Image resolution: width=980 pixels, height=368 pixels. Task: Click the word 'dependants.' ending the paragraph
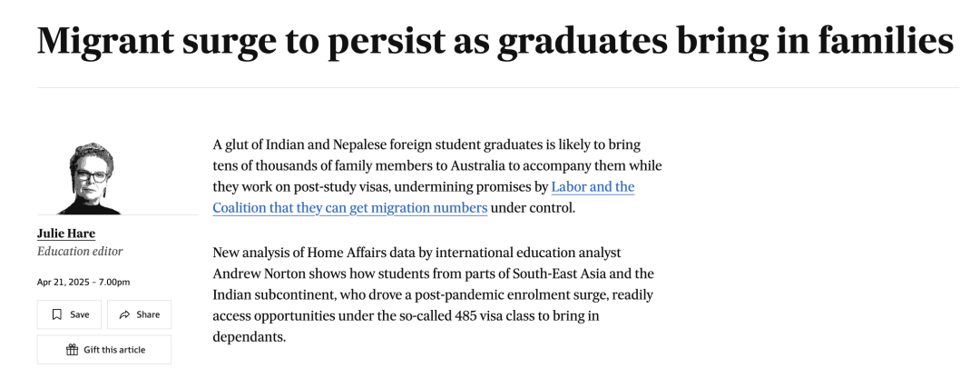click(249, 337)
